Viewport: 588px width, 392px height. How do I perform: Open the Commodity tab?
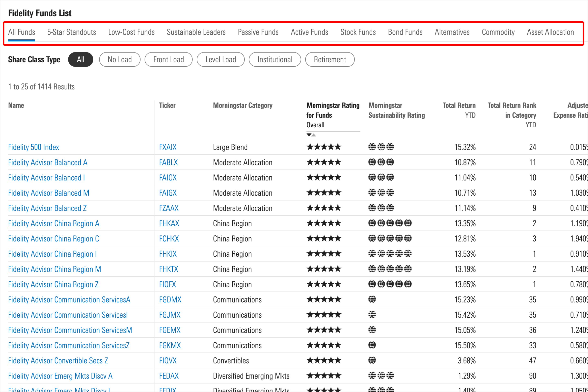[498, 32]
